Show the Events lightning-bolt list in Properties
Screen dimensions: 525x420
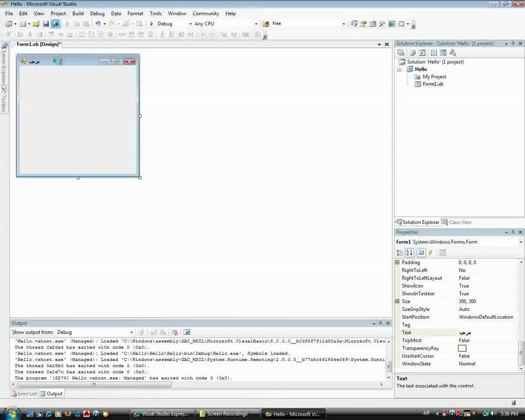click(430, 253)
